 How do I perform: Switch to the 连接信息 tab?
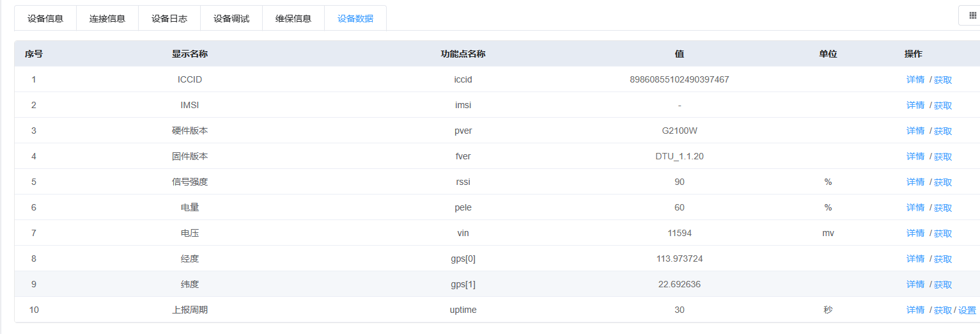pos(107,19)
